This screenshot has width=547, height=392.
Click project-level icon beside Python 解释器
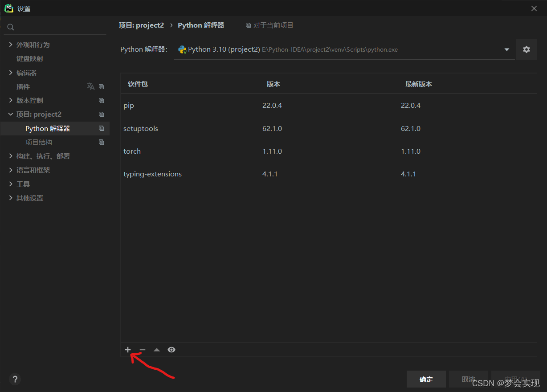click(x=101, y=128)
